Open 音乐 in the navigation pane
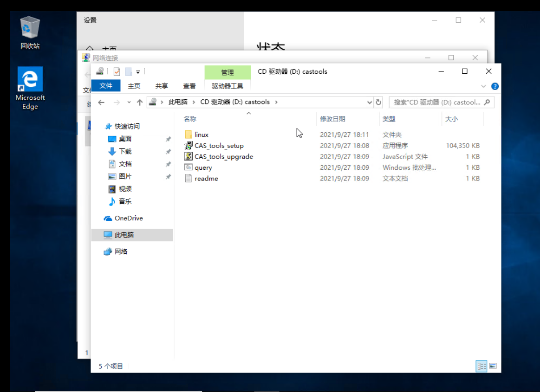The width and height of the screenshot is (540, 392). pyautogui.click(x=119, y=201)
